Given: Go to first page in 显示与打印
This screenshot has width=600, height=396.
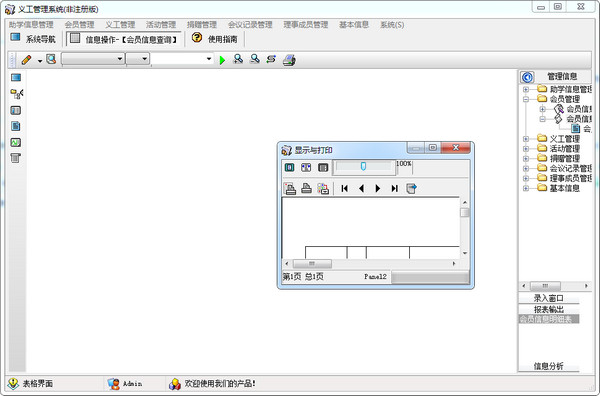Looking at the screenshot, I should [x=344, y=188].
